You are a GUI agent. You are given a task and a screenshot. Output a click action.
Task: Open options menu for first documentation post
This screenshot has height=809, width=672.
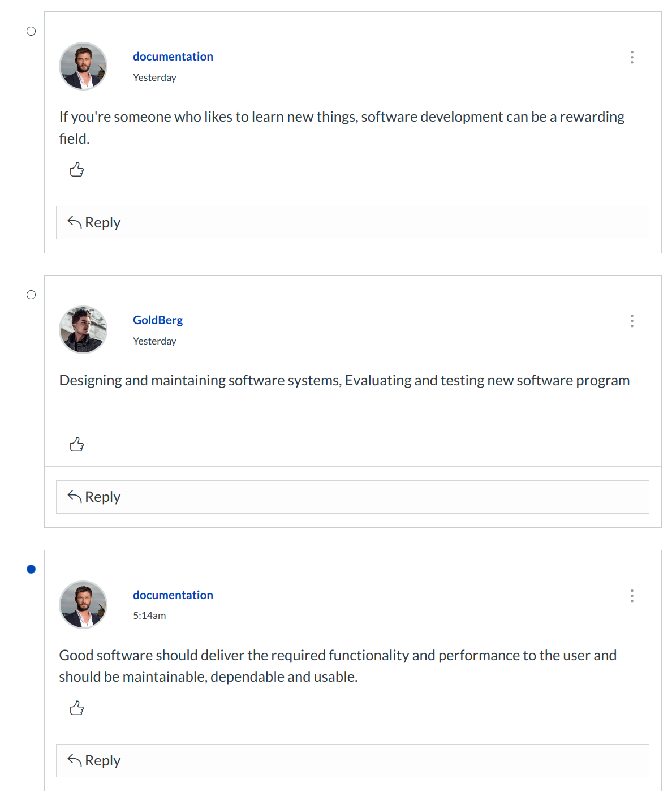(632, 57)
